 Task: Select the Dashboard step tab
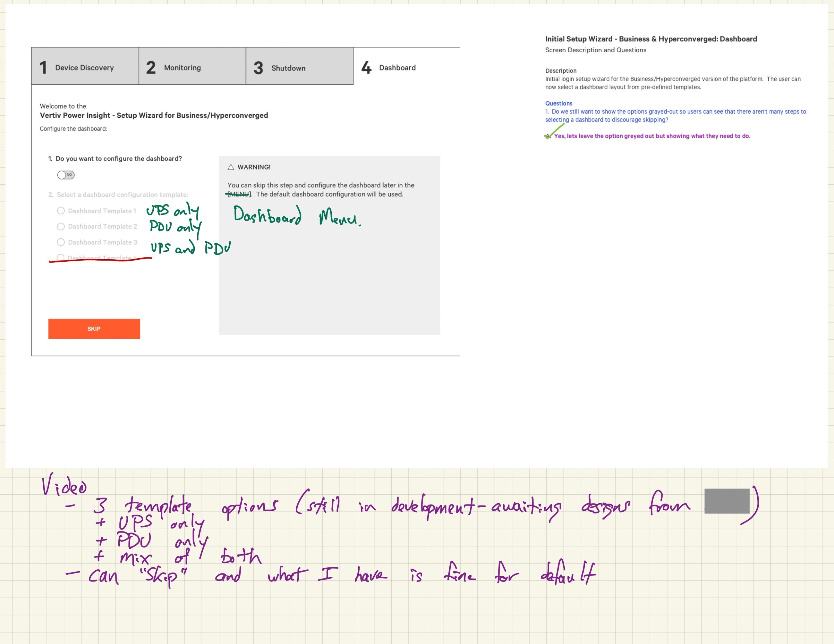[x=406, y=66]
